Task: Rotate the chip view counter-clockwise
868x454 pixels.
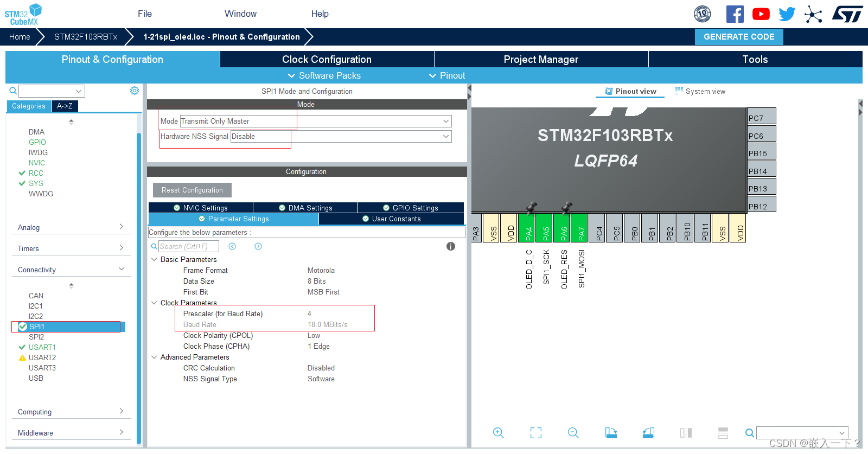Action: (648, 432)
